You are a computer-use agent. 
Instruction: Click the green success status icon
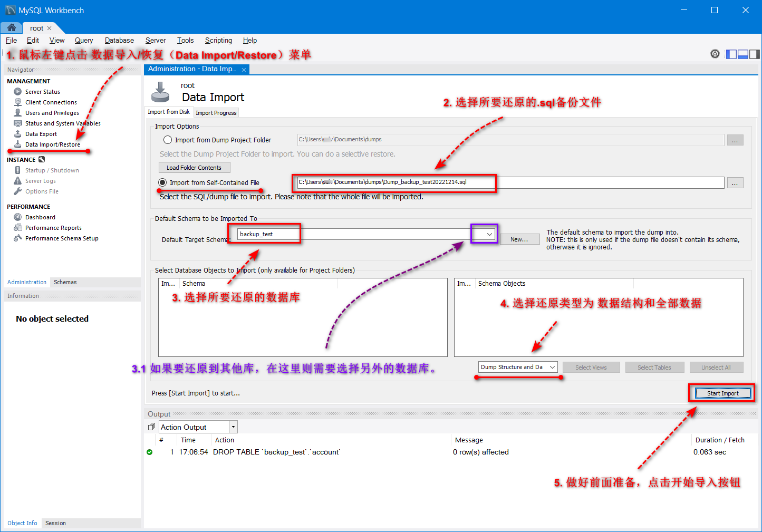pyautogui.click(x=150, y=452)
